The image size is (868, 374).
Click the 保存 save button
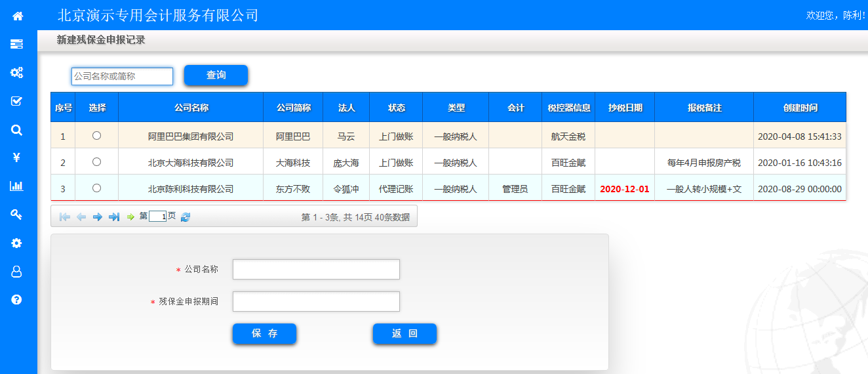click(x=264, y=333)
